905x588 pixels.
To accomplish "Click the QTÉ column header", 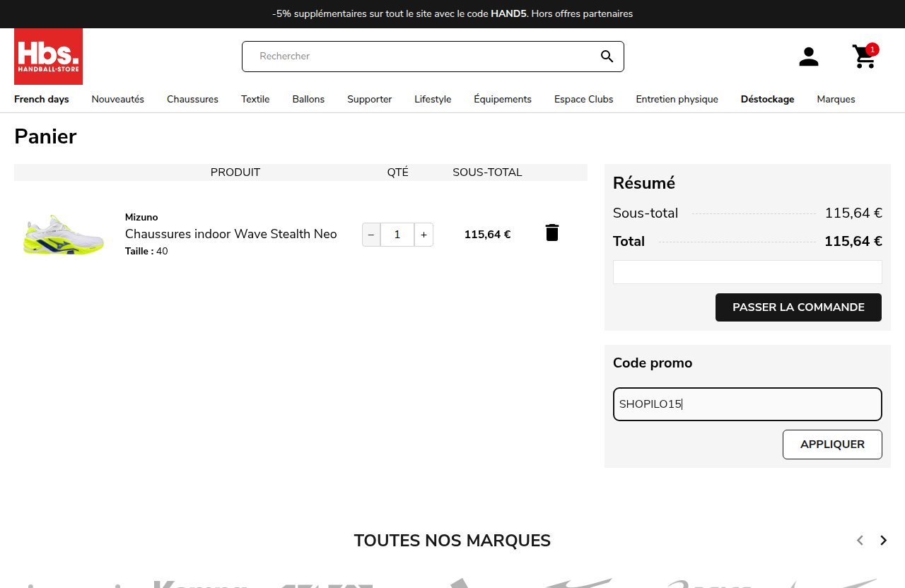I will pos(397,172).
